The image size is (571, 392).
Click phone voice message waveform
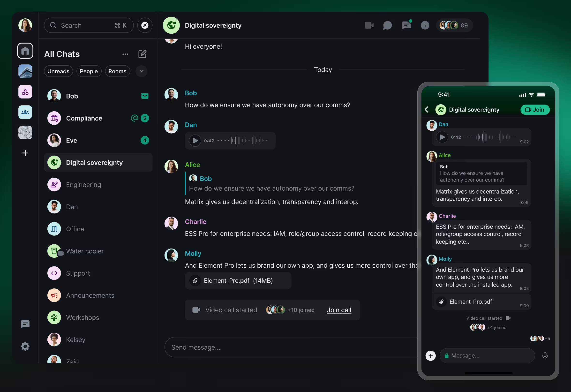coord(489,137)
